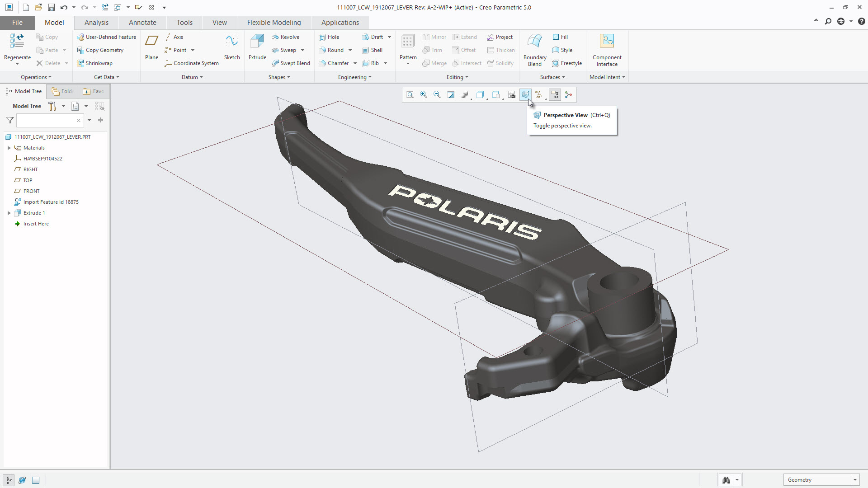Activate the Shell tool

click(x=373, y=50)
